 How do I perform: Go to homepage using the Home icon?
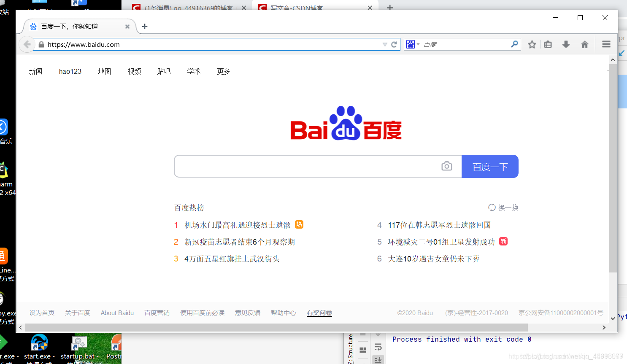point(585,44)
